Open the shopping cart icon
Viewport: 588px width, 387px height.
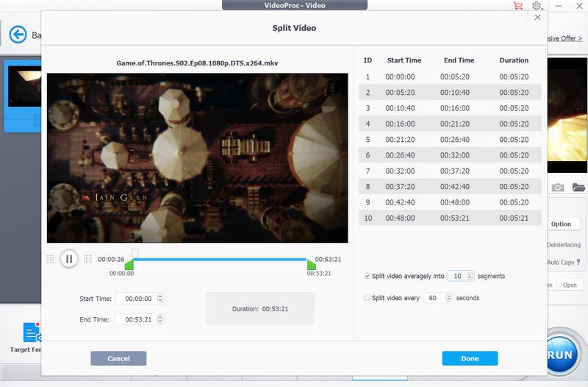[518, 6]
